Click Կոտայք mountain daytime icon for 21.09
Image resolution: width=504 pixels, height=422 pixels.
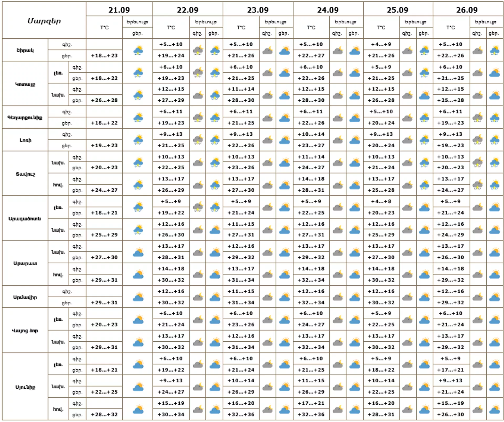pos(138,72)
